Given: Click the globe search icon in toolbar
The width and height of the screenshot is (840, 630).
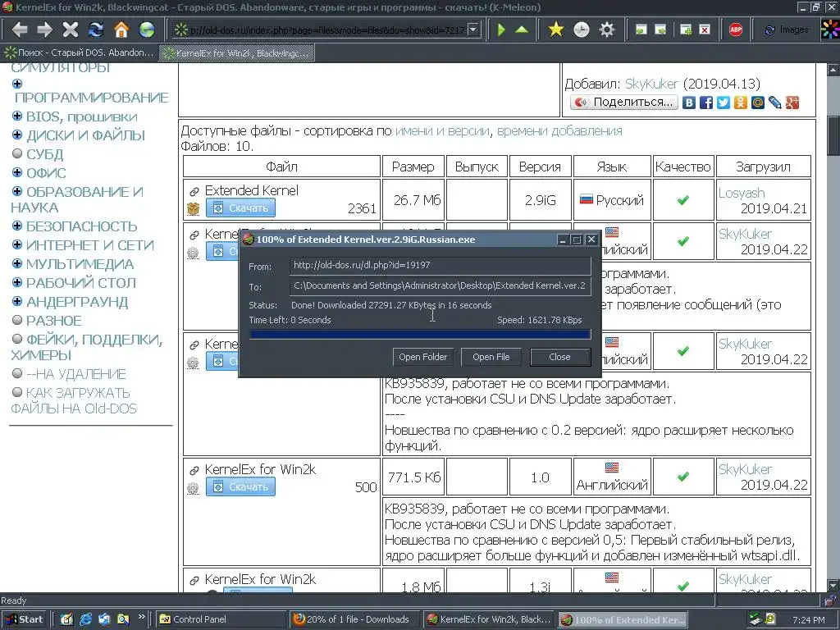Looking at the screenshot, I should coord(146,30).
